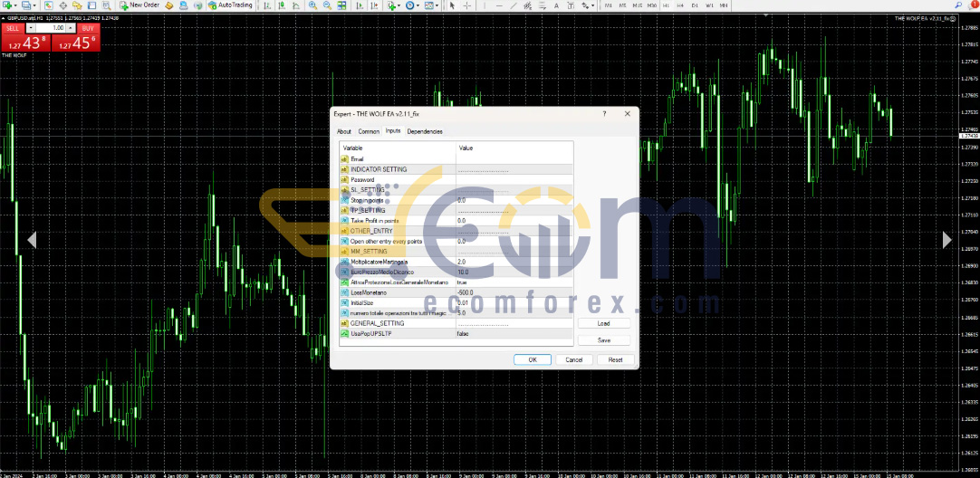Decrease one-click trading volume arrow

point(31,28)
